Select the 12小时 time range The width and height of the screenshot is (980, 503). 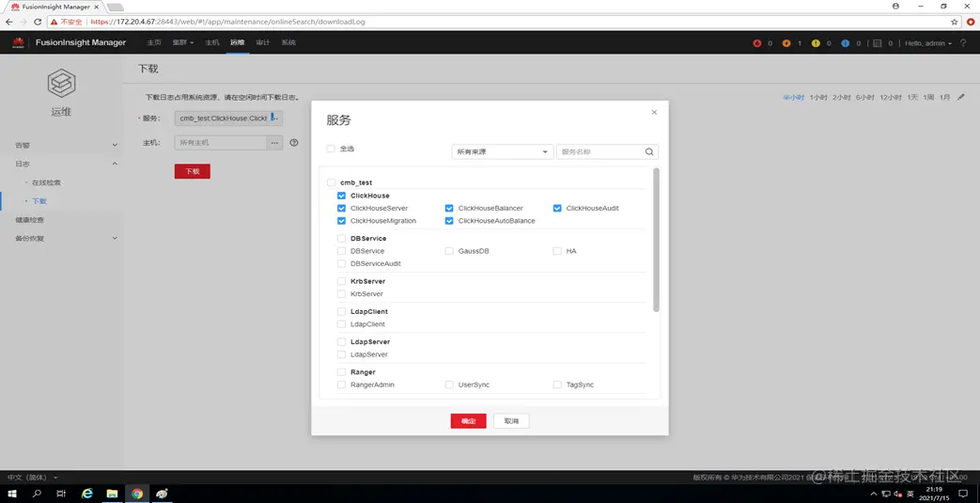pyautogui.click(x=891, y=98)
